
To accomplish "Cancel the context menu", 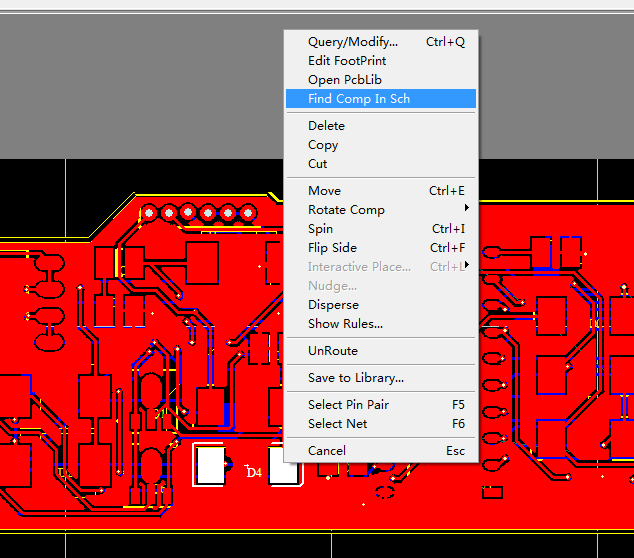I will pos(326,451).
